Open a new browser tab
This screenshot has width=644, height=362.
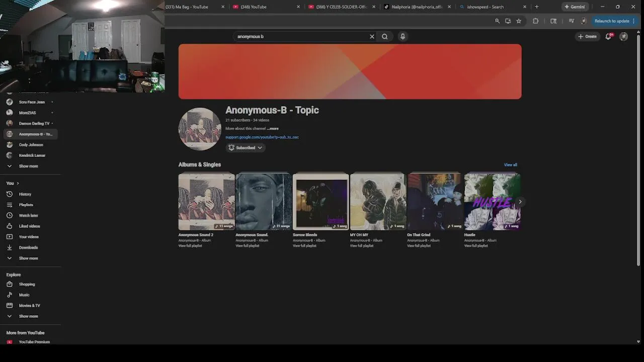tap(536, 7)
